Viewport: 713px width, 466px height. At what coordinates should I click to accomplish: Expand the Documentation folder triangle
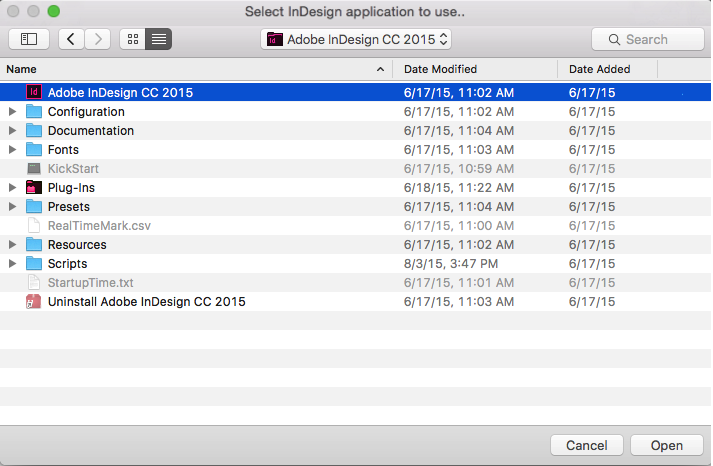[x=12, y=130]
